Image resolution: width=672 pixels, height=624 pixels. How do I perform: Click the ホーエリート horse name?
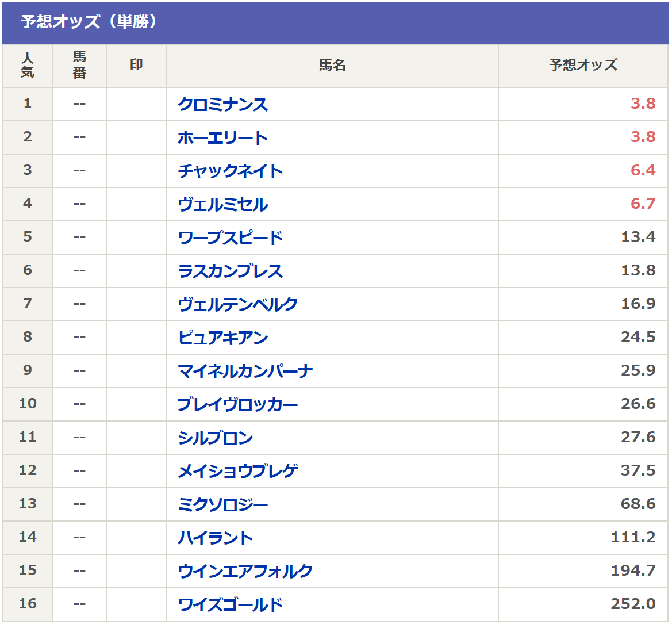(223, 137)
